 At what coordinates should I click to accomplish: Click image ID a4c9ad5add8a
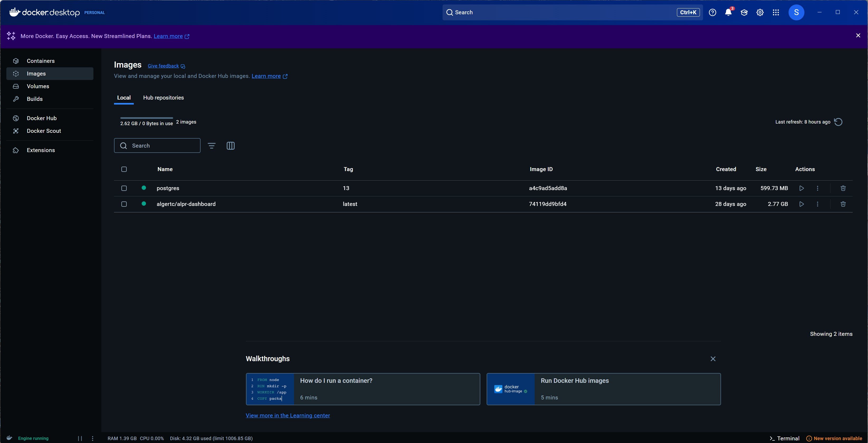tap(548, 188)
